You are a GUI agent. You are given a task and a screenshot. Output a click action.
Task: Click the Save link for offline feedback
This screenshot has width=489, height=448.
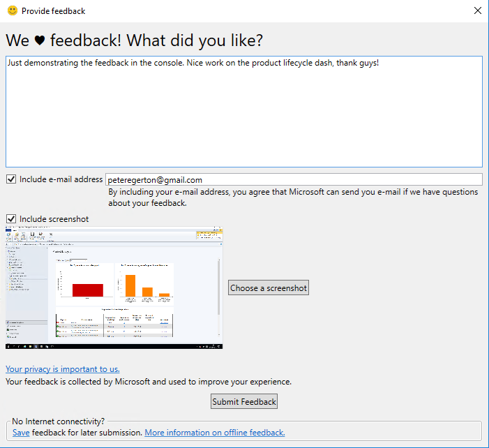[x=21, y=433]
